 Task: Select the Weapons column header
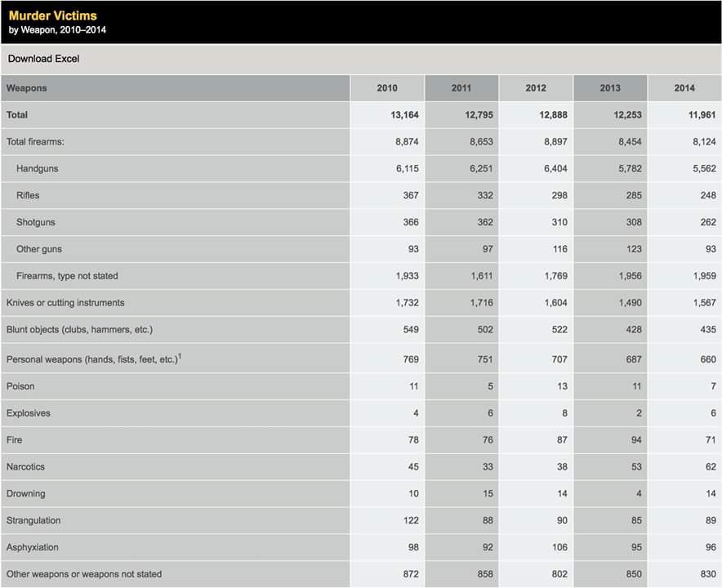pyautogui.click(x=175, y=88)
